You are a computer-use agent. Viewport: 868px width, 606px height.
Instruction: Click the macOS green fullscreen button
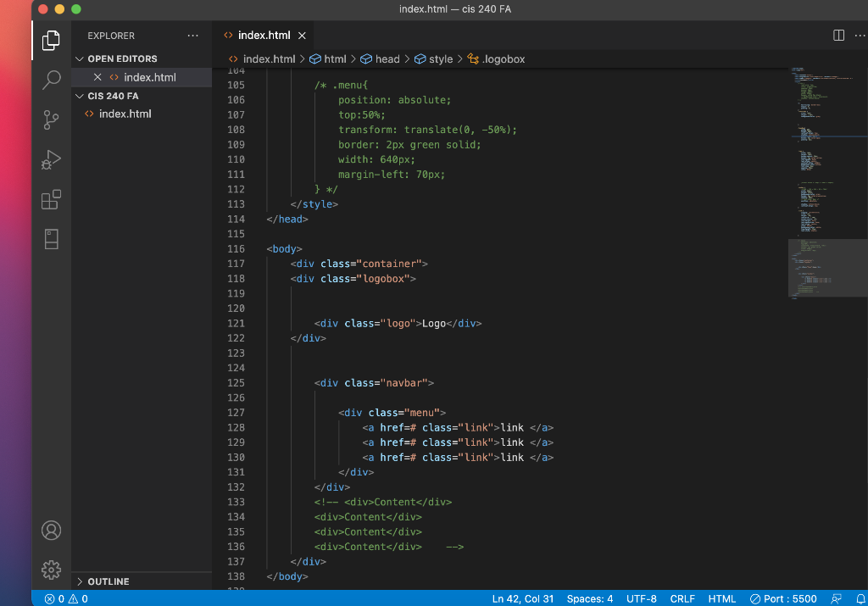(x=76, y=8)
